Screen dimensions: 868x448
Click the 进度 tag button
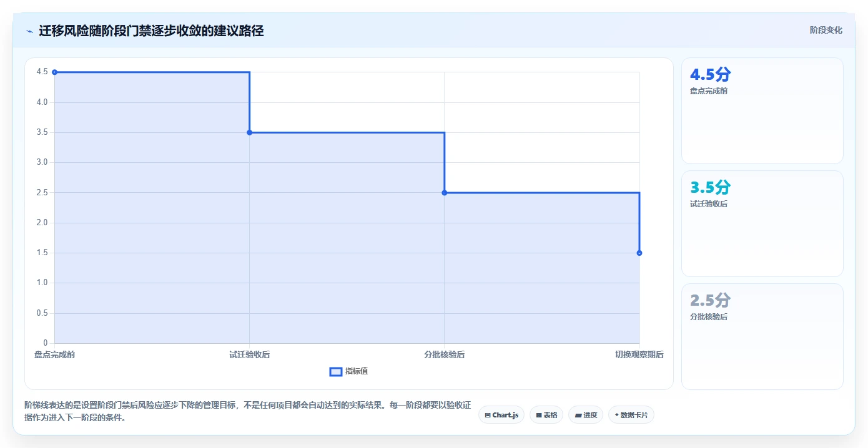pos(586,415)
